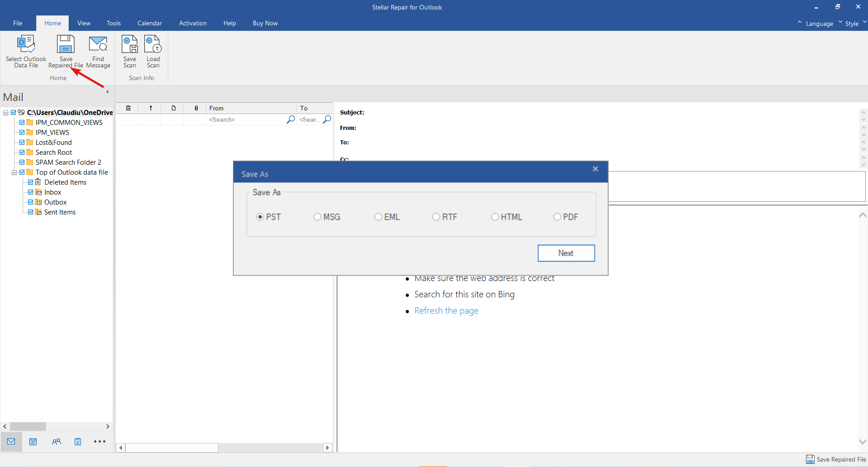Click Save Repaired File ribbon icon
The image size is (868, 467).
click(x=66, y=44)
